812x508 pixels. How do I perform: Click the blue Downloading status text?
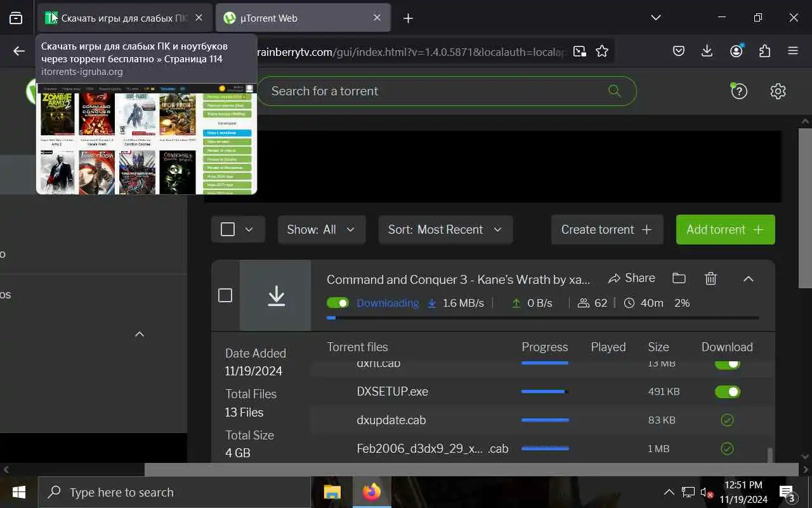388,303
